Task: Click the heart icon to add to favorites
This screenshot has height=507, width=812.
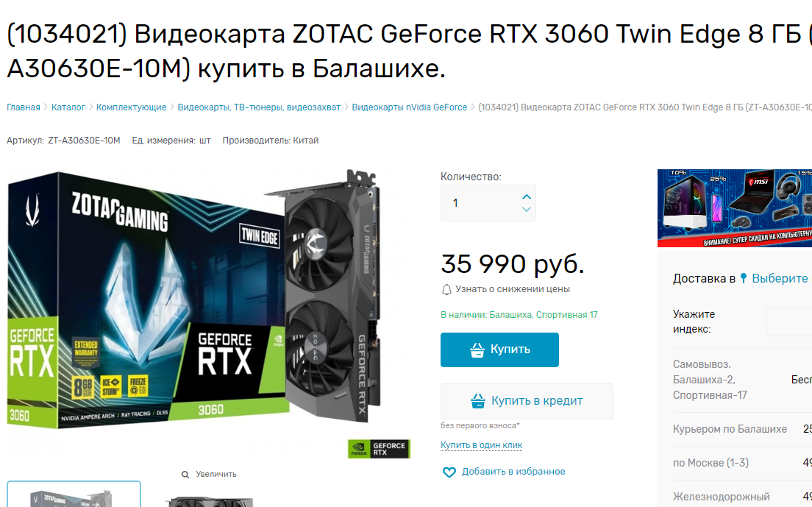Action: (449, 472)
